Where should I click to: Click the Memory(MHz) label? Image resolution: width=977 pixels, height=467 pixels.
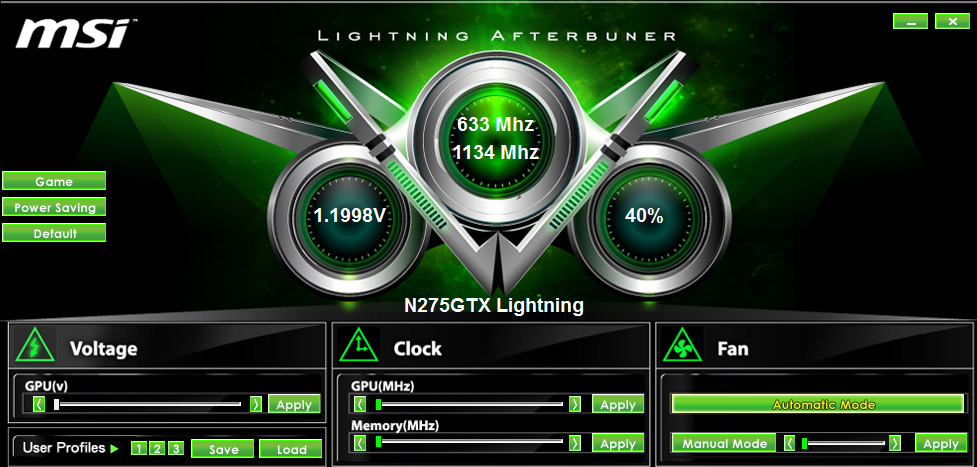[395, 426]
